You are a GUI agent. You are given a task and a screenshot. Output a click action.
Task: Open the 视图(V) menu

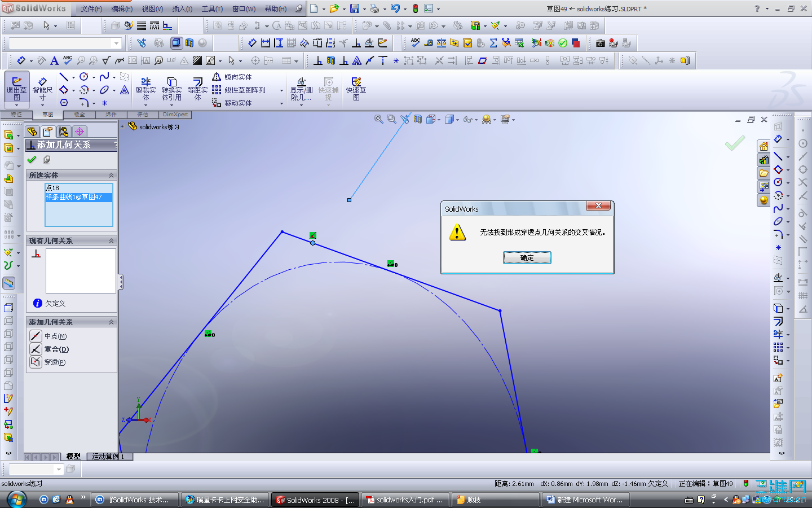152,9
